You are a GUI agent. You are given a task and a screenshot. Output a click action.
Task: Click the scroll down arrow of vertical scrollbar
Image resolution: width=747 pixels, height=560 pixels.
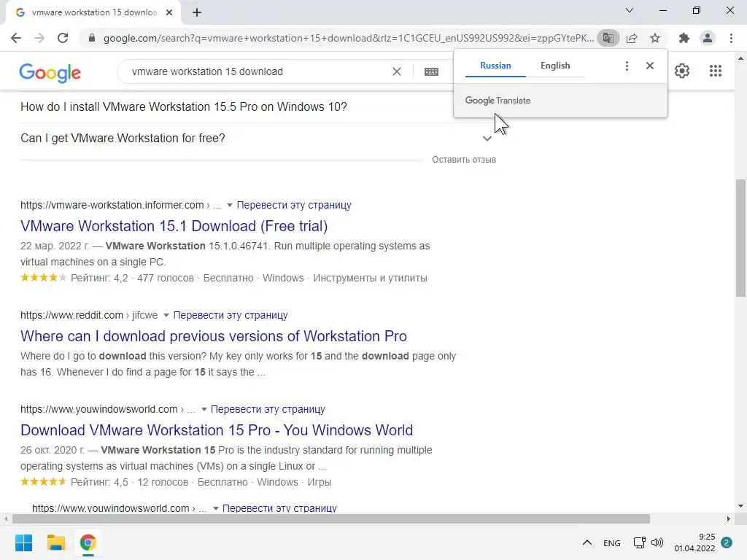(x=740, y=506)
